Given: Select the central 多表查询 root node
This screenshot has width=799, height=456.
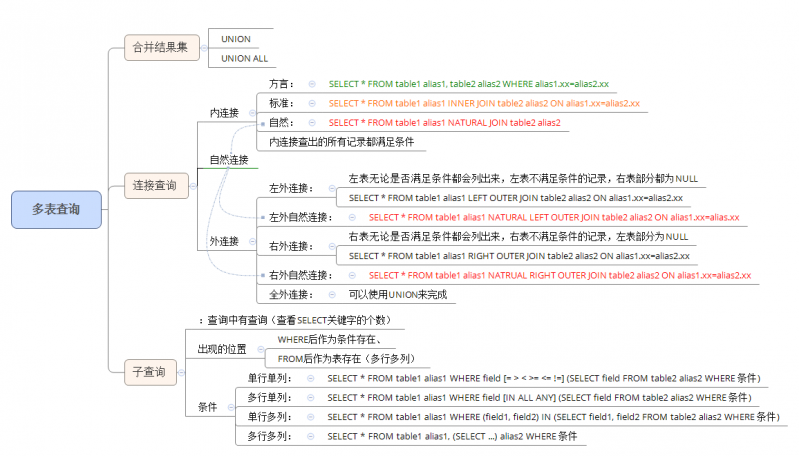Looking at the screenshot, I should click(x=57, y=209).
